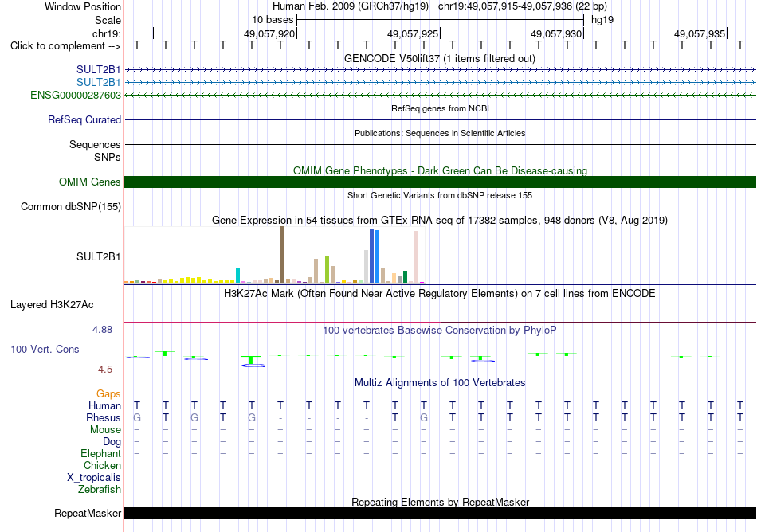Click the black RepeatMasker track bar
Screen dimensions: 757x532
(440, 513)
